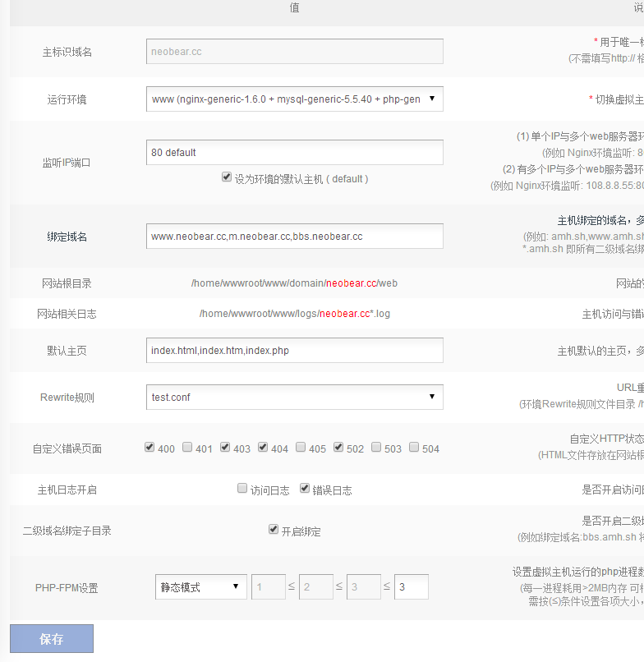Uncheck the 400 error page checkbox

click(x=149, y=448)
